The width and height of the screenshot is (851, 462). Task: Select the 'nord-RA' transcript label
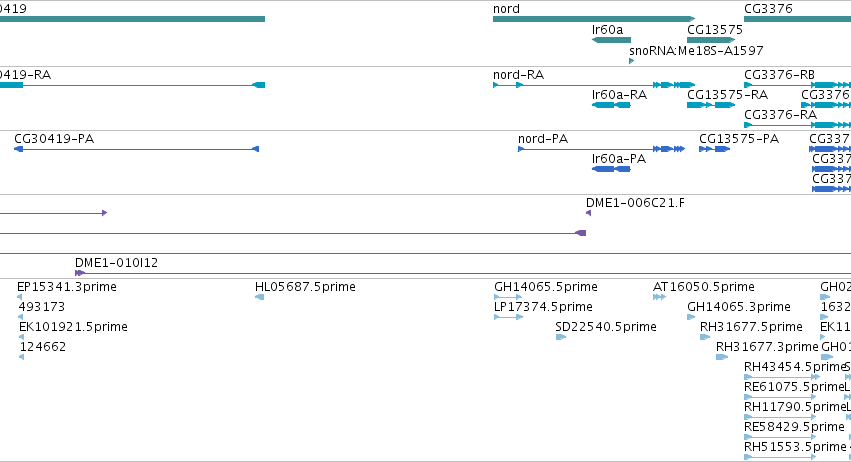[518, 75]
